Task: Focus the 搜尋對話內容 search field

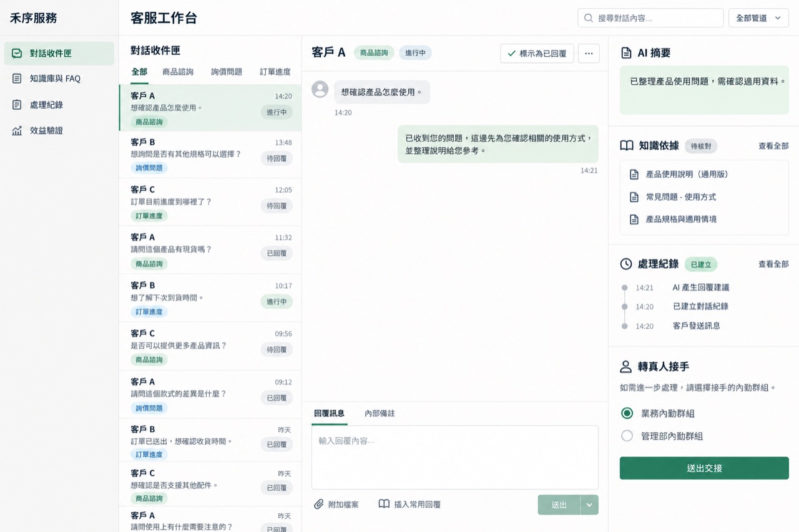Action: pos(650,18)
